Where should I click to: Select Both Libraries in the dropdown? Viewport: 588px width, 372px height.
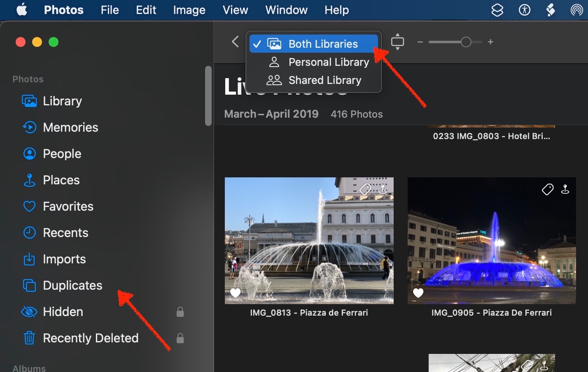[x=314, y=44]
